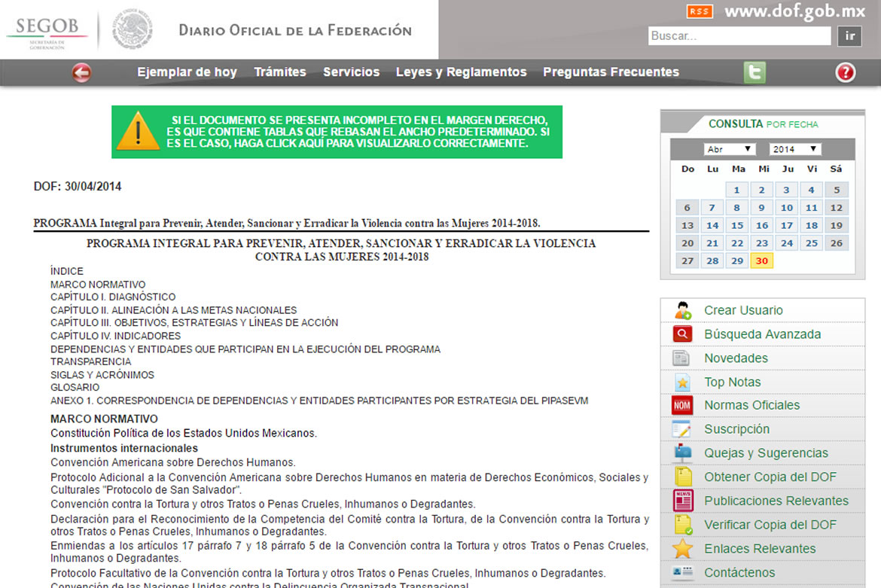The image size is (881, 588).
Task: Click the green incomplete document warning banner
Action: pyautogui.click(x=337, y=132)
